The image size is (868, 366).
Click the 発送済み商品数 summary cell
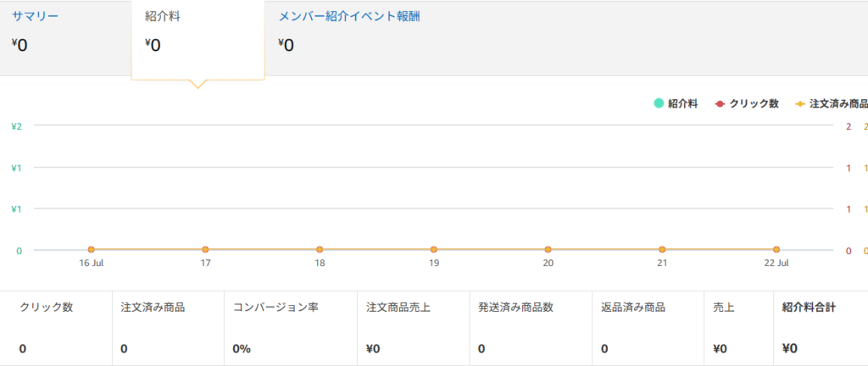click(531, 328)
